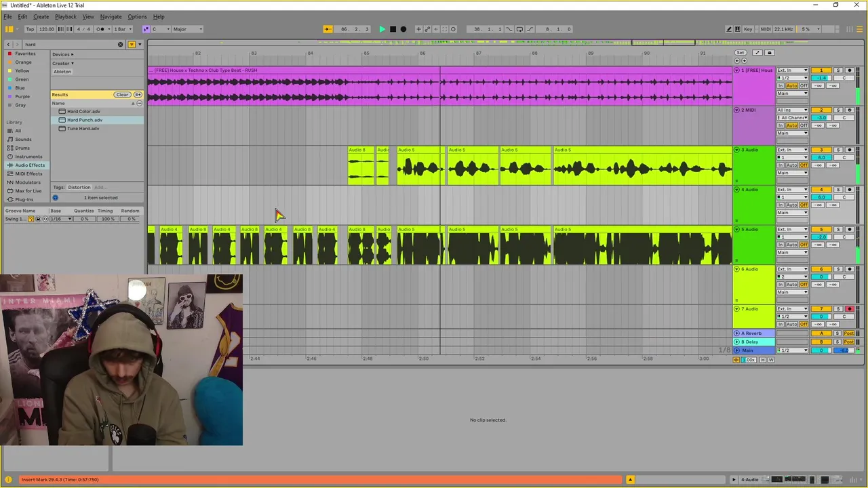Fold track 1 [FREE] Hous
Image resolution: width=868 pixels, height=488 pixels.
(737, 70)
